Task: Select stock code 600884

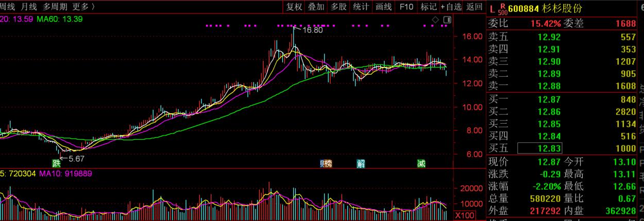Action: click(524, 8)
